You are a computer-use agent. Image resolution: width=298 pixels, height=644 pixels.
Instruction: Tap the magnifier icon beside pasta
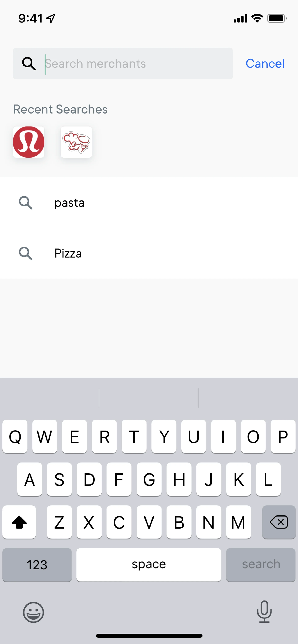(26, 203)
